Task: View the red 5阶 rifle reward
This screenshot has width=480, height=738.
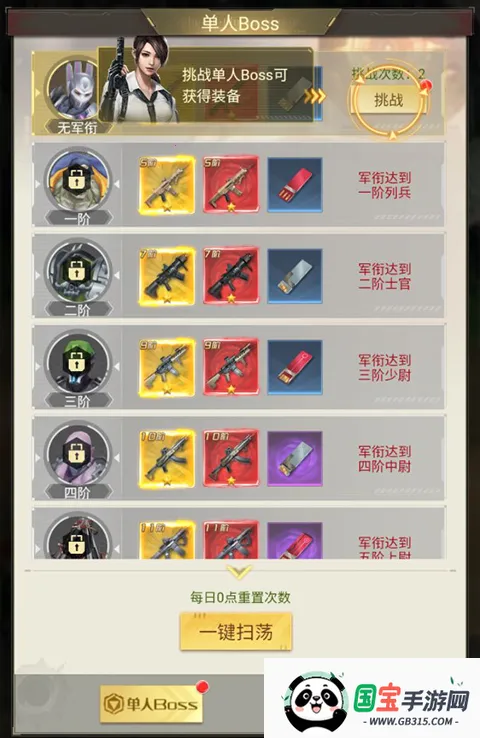Action: [x=231, y=185]
